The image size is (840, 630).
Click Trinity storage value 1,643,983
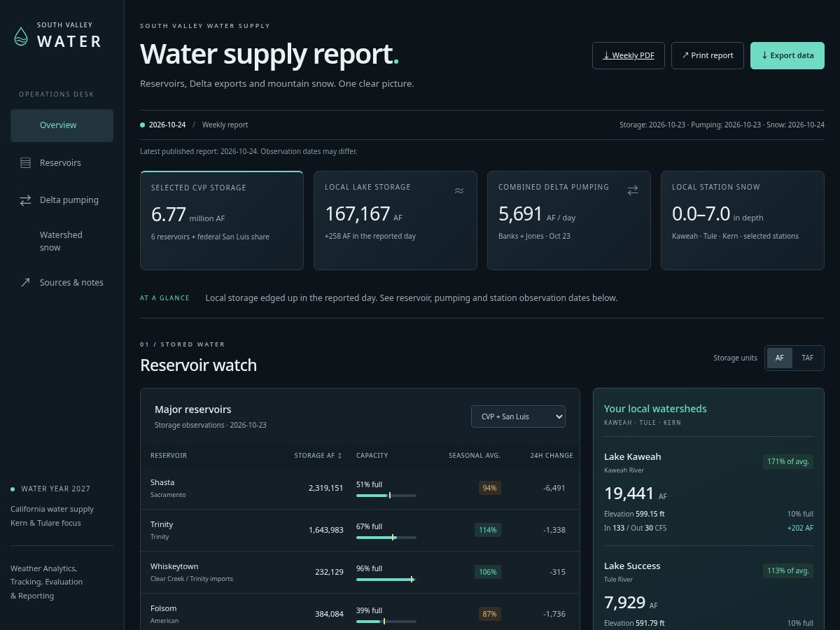[326, 530]
